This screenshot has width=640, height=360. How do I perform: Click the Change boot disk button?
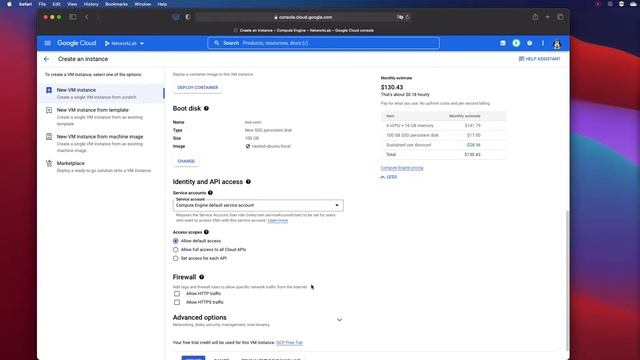186,161
